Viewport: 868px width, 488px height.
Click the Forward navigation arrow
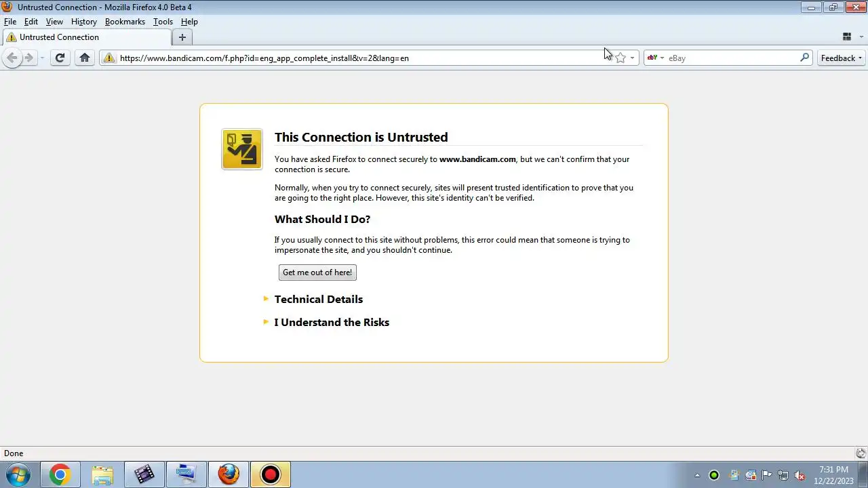point(28,58)
